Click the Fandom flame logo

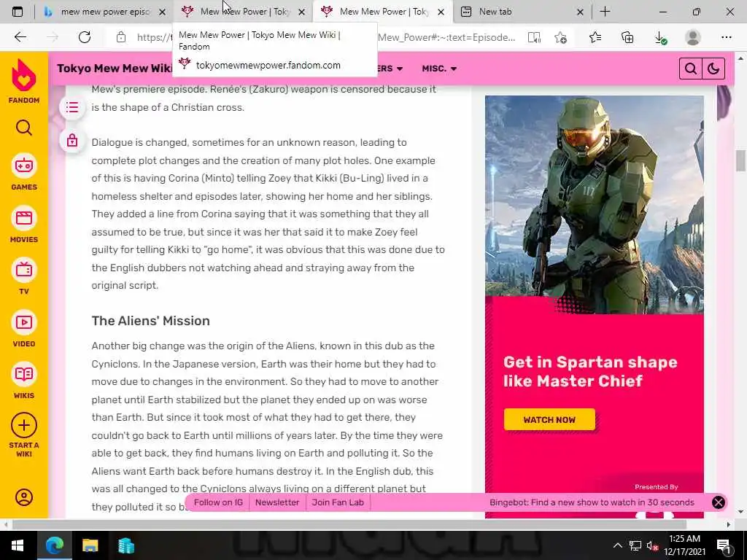click(x=24, y=76)
